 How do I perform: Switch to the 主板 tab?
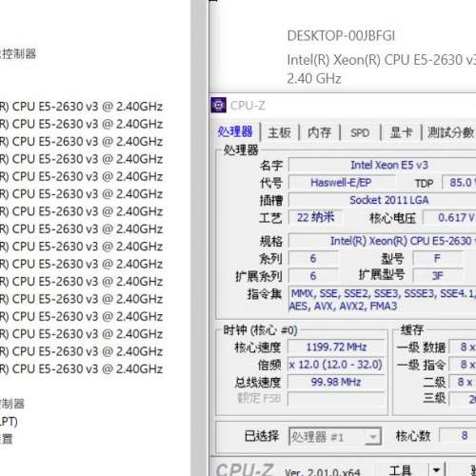pyautogui.click(x=280, y=132)
